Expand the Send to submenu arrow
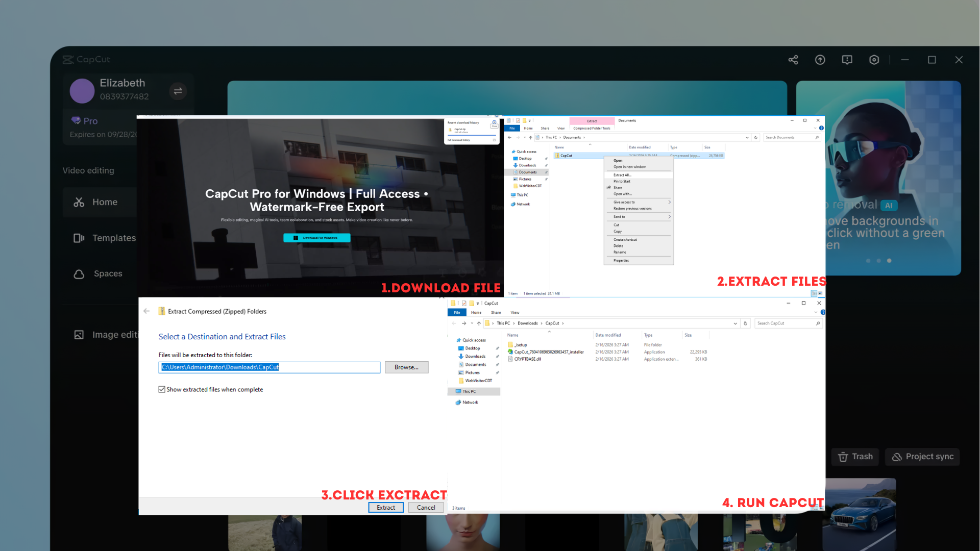The width and height of the screenshot is (980, 551). 669,217
